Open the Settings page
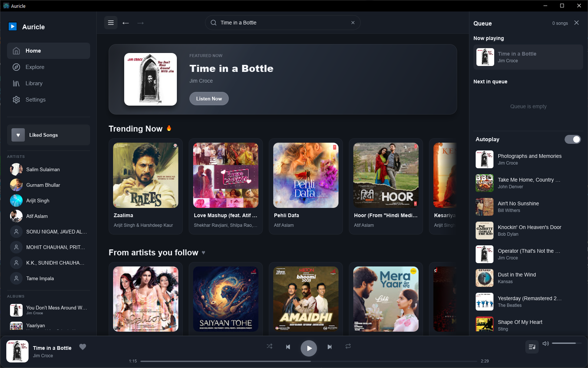 click(49, 100)
